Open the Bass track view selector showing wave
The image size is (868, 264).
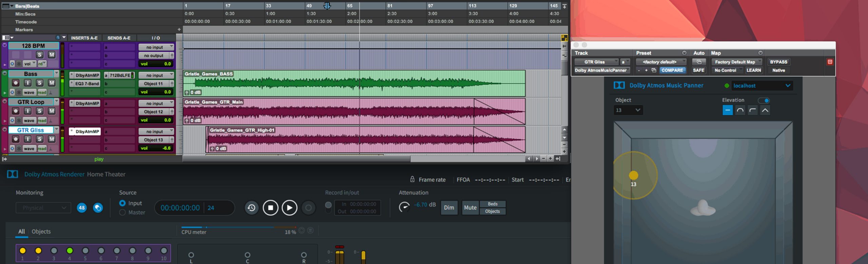29,92
